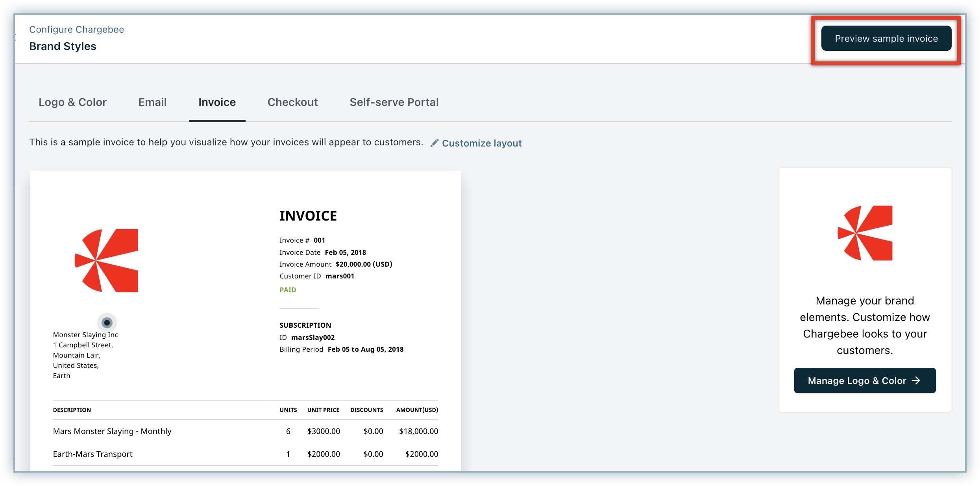Go to the Checkout tab

[x=292, y=102]
